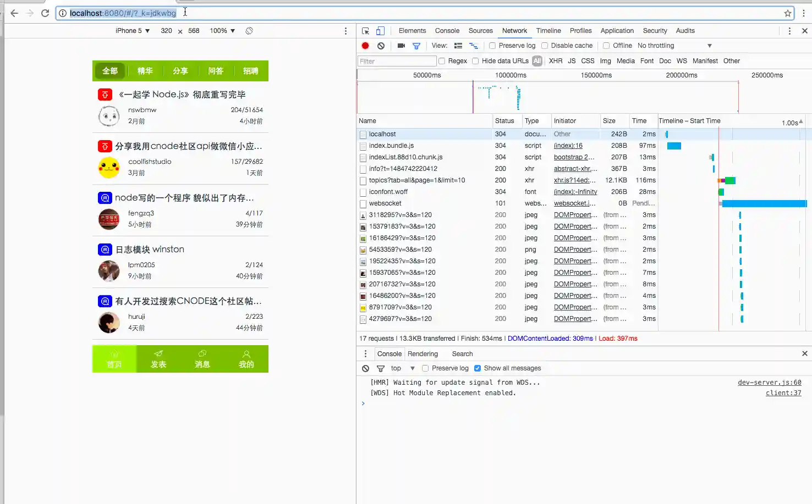Activate the inspect element picker icon
The height and width of the screenshot is (504, 812).
(365, 31)
